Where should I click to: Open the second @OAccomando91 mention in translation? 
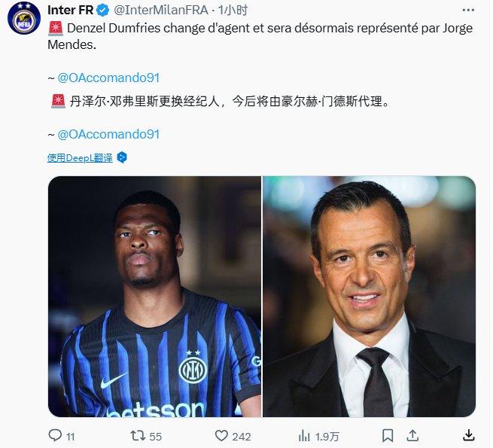tap(108, 134)
